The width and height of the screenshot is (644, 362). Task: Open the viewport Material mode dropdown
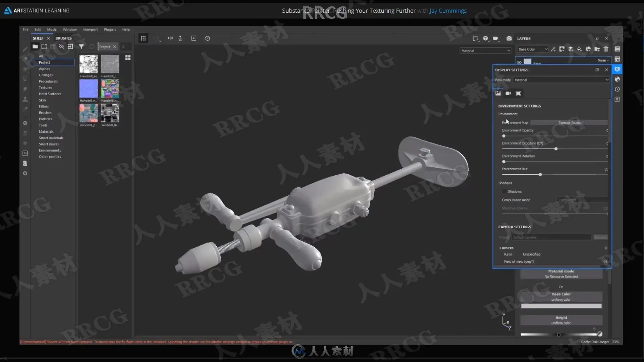[485, 51]
